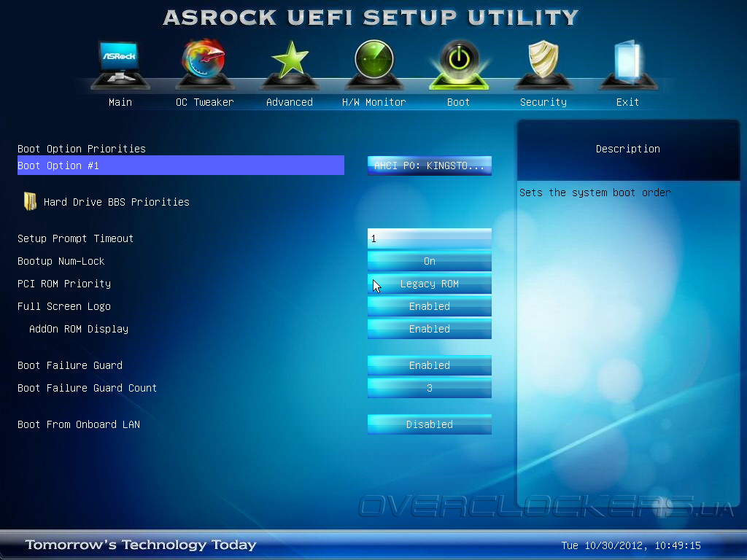Open the Security tab label
The width and height of the screenshot is (747, 560).
pyautogui.click(x=543, y=102)
